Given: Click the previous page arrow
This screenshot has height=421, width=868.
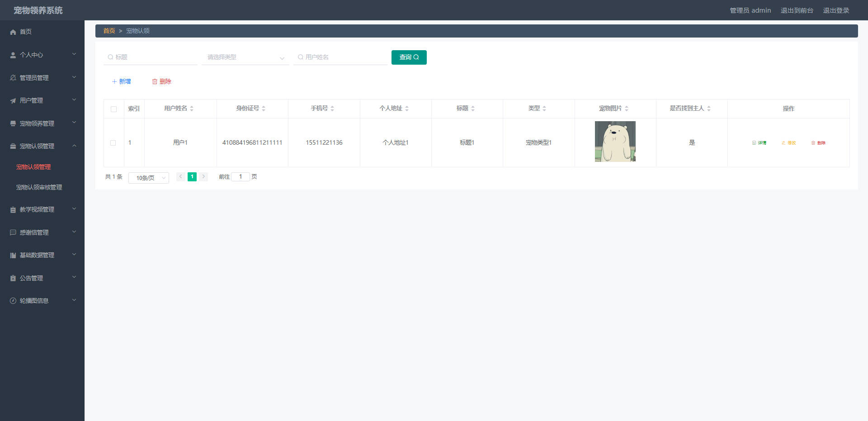Looking at the screenshot, I should pos(180,177).
